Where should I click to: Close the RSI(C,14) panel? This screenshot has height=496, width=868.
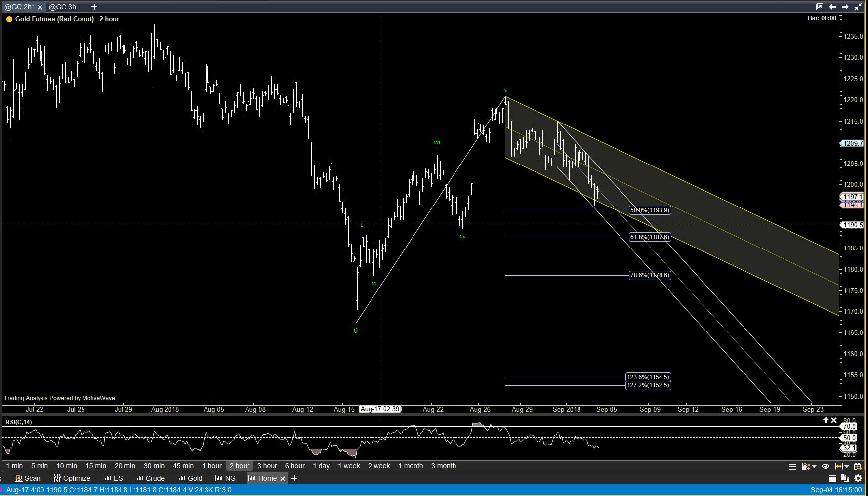(x=834, y=420)
